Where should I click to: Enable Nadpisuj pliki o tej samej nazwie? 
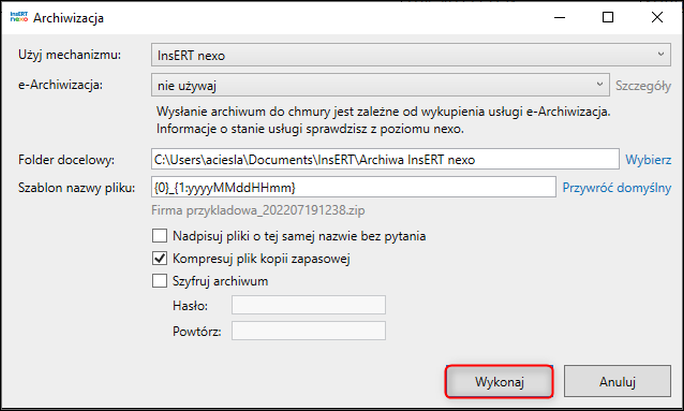pos(159,237)
